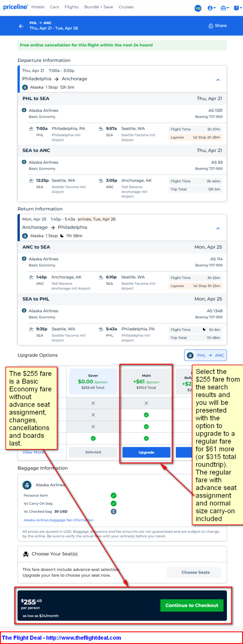Click flight number AS 93
Viewport: 243px width, 644px height.
[x=217, y=162]
